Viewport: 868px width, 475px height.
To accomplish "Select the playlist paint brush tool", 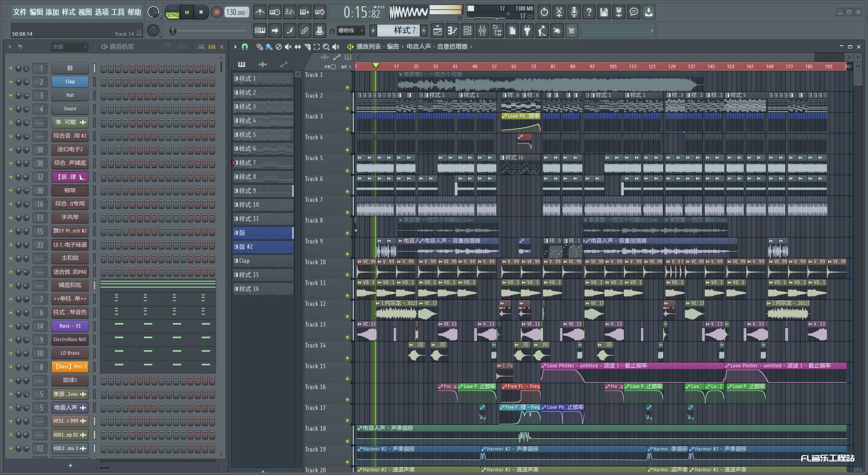I will click(269, 47).
